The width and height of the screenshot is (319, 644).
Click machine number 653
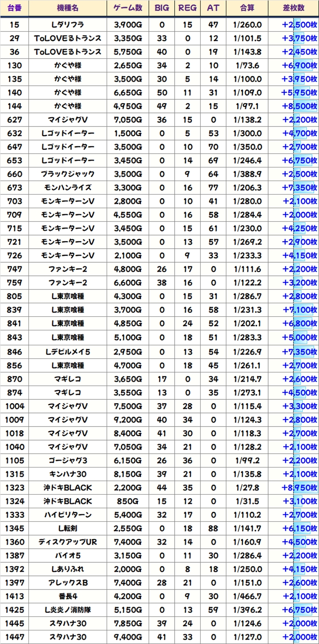point(14,161)
